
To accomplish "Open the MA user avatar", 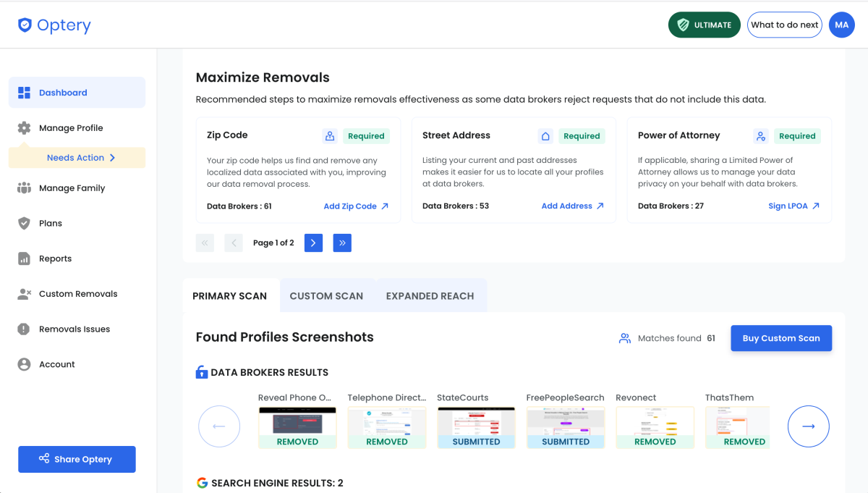I will [x=842, y=25].
